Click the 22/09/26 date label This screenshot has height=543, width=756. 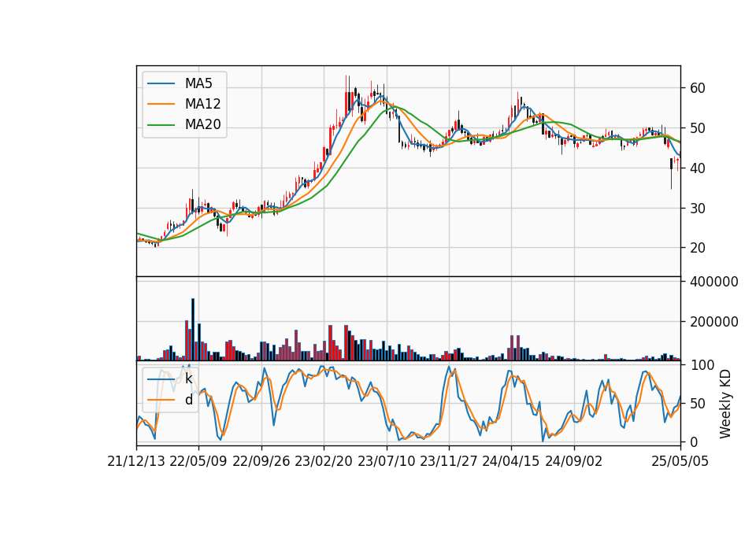point(261,462)
